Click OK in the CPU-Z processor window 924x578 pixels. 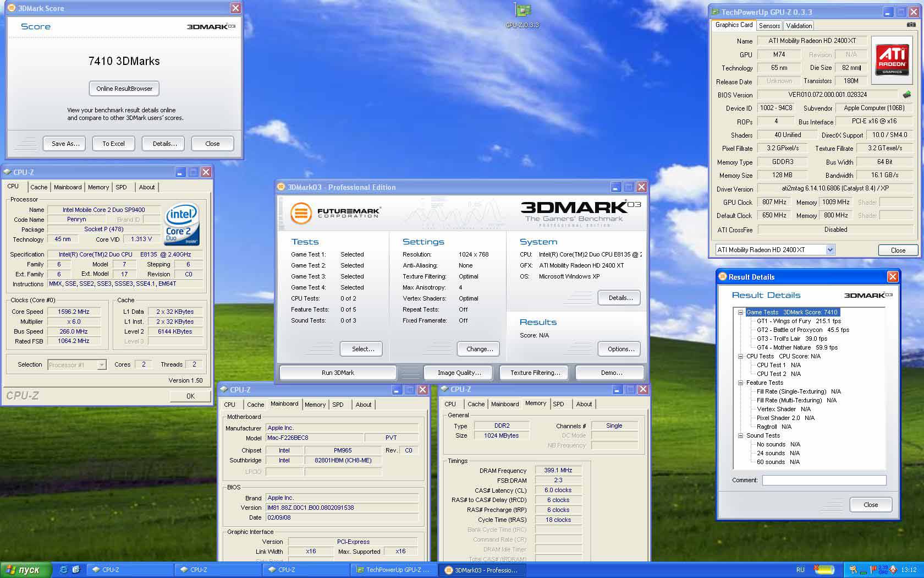point(190,396)
